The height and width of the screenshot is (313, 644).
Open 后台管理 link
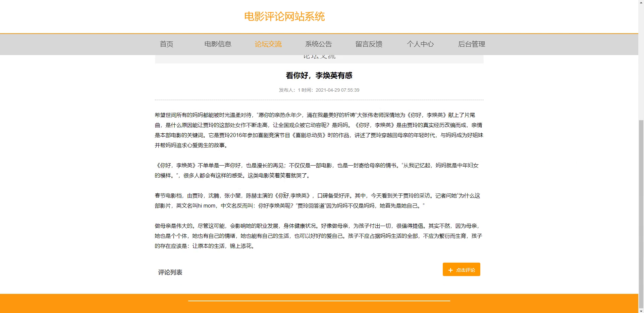[x=472, y=44]
